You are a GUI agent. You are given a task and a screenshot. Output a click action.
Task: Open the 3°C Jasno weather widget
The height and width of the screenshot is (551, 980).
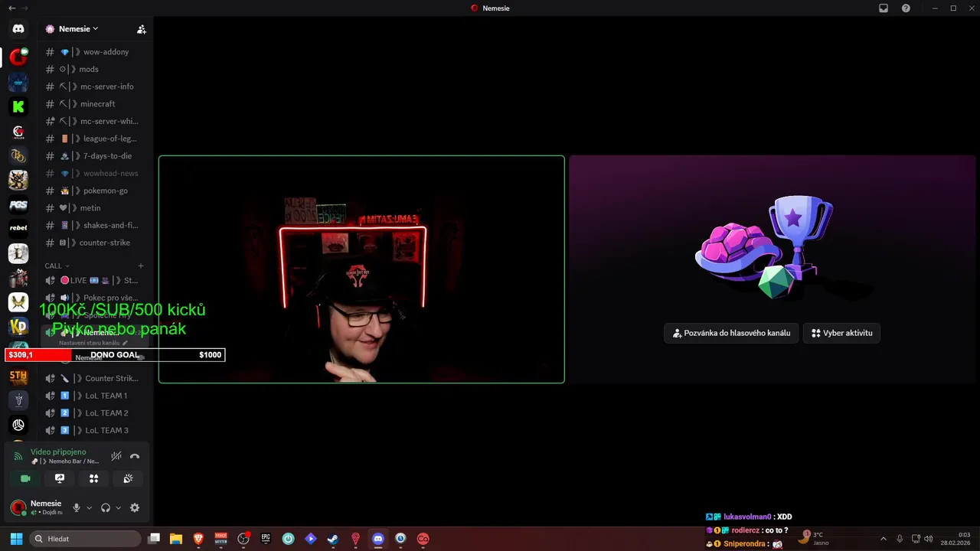[x=813, y=538]
